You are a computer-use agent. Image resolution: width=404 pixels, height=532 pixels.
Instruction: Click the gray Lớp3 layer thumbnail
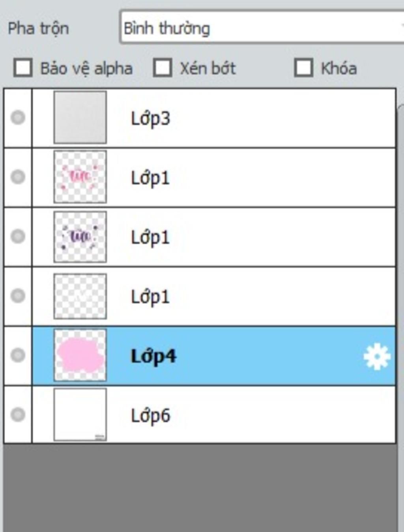pyautogui.click(x=80, y=118)
